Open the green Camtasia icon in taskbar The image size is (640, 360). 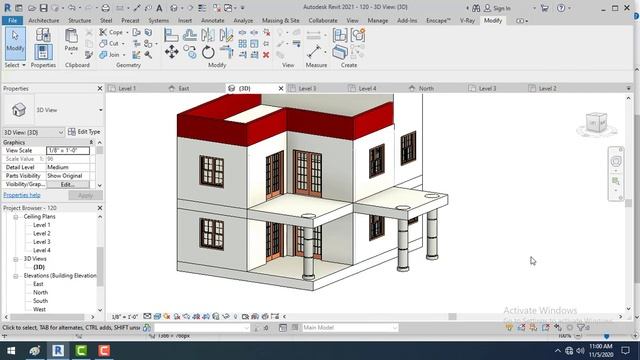tap(81, 351)
